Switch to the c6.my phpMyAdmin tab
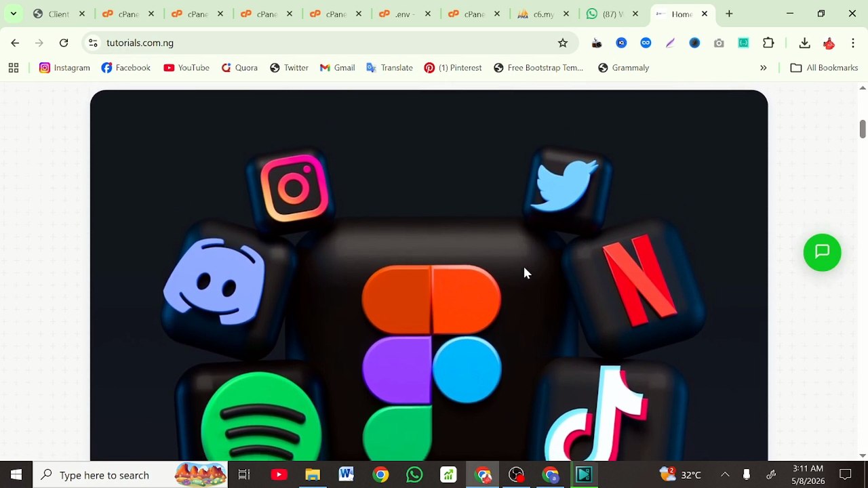The width and height of the screenshot is (868, 488). (x=542, y=14)
